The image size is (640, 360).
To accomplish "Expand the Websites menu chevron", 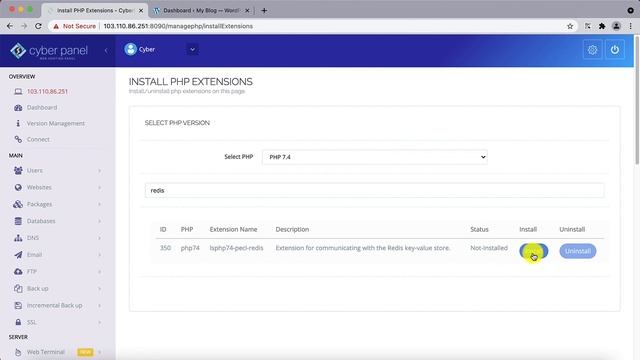I will point(99,187).
